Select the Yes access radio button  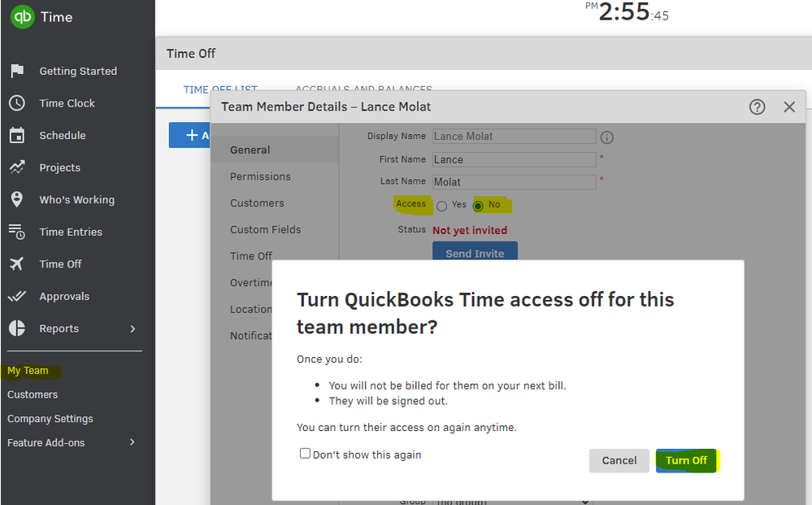[441, 206]
